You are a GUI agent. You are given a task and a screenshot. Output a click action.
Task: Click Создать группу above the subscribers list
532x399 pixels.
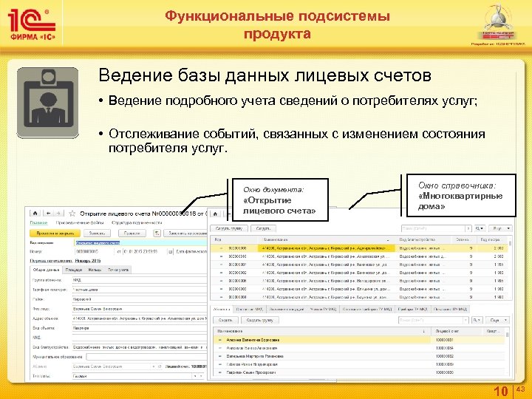[259, 320]
